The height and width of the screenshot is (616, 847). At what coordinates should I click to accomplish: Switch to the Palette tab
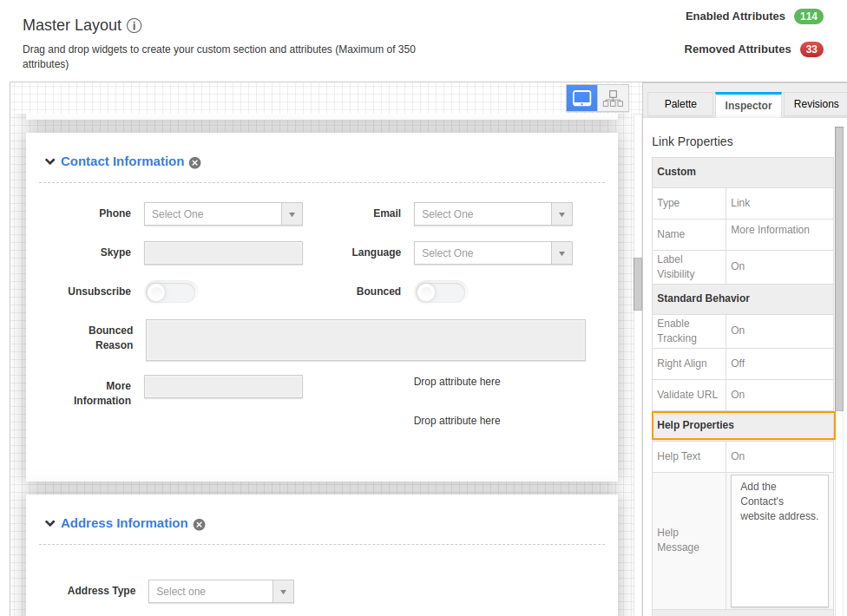[680, 104]
